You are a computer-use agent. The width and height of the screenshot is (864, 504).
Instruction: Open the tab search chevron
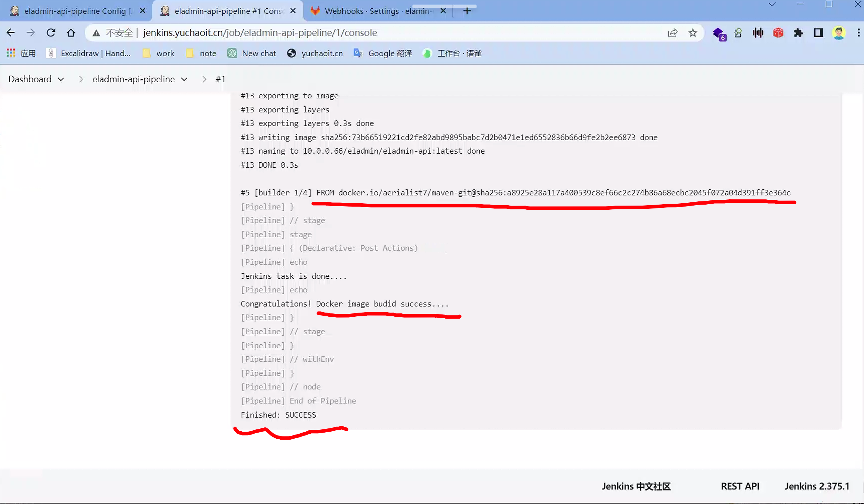tap(772, 4)
